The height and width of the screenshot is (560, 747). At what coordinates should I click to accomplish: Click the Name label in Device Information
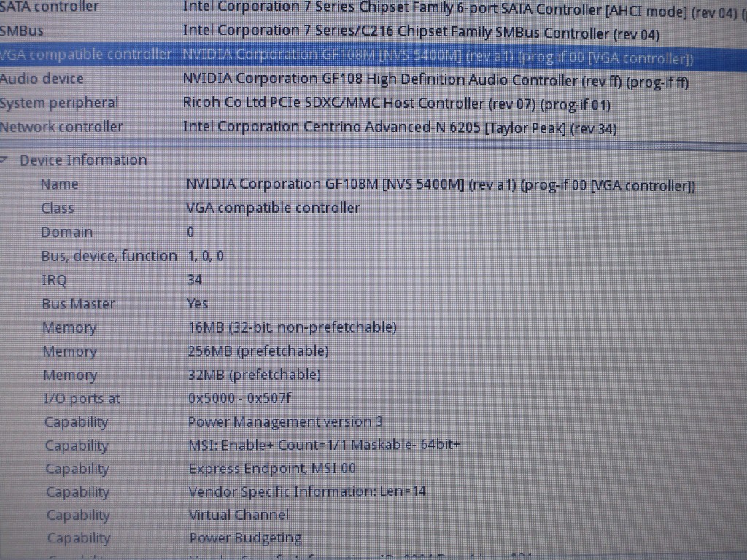(x=60, y=184)
